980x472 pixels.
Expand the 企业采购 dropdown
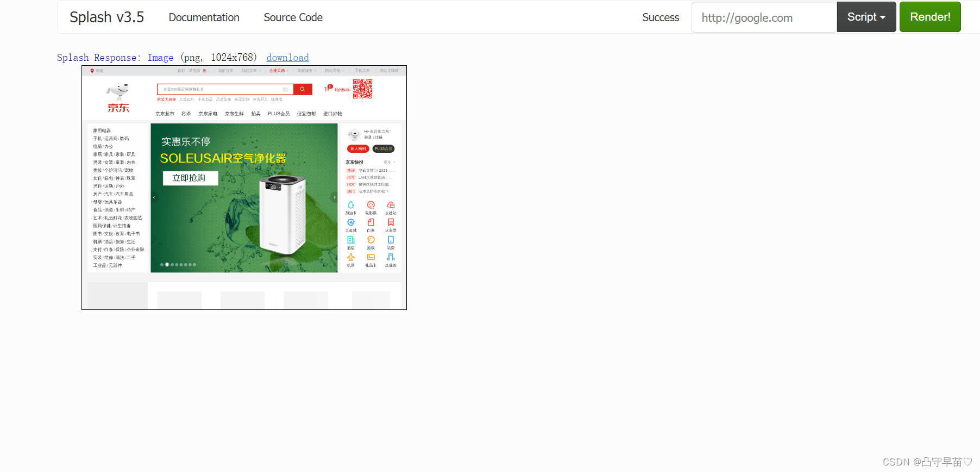279,71
